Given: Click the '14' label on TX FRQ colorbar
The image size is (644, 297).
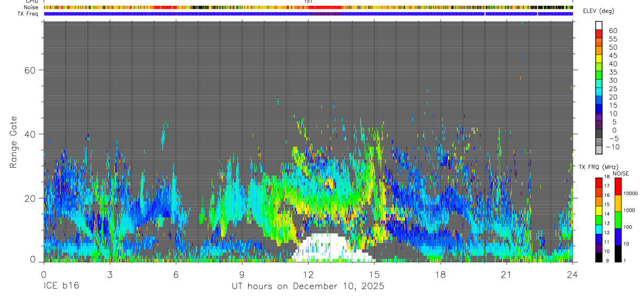Looking at the screenshot, I should (606, 214).
